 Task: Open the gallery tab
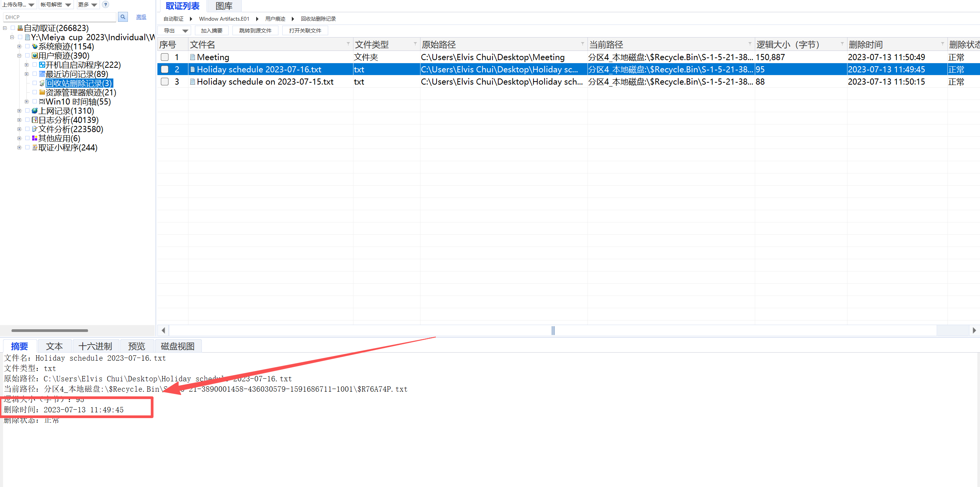224,6
